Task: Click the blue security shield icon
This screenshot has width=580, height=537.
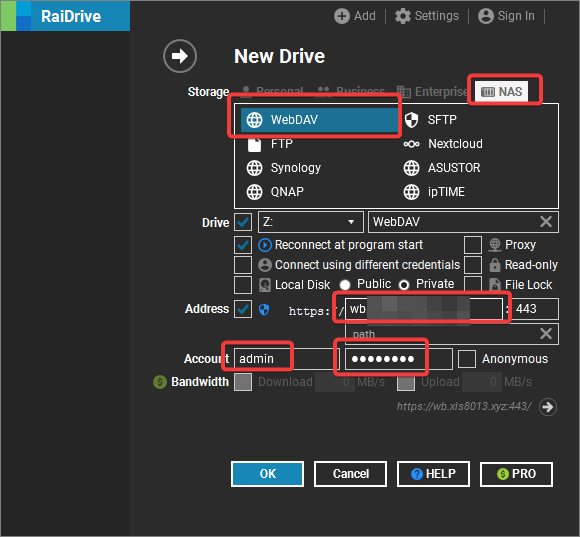Action: point(264,310)
